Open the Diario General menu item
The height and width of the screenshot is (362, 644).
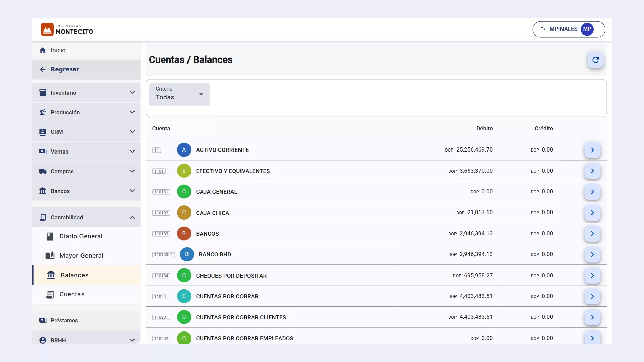pyautogui.click(x=87, y=236)
